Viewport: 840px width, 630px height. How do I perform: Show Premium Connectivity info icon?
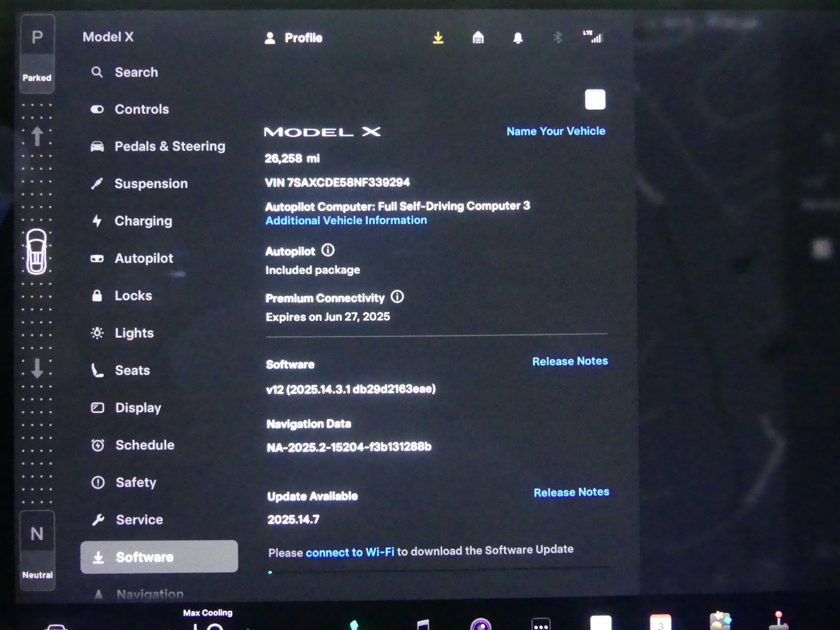tap(397, 297)
